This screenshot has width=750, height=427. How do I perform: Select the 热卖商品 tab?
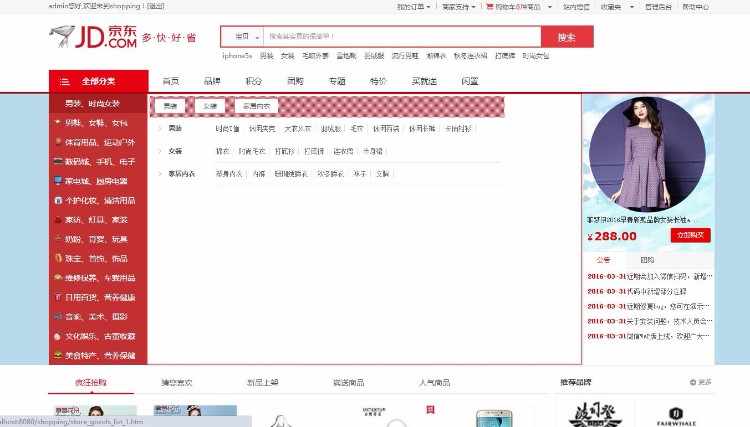tap(349, 383)
